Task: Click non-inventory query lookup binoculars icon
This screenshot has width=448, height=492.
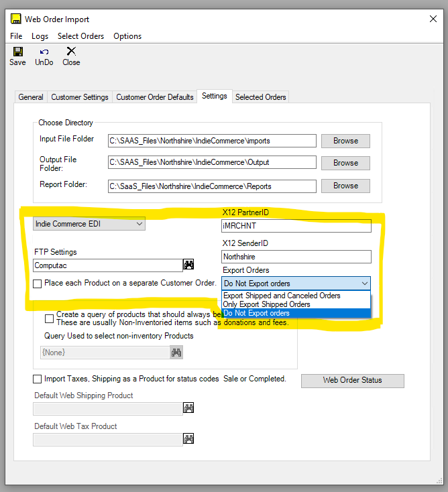Action: tap(176, 353)
